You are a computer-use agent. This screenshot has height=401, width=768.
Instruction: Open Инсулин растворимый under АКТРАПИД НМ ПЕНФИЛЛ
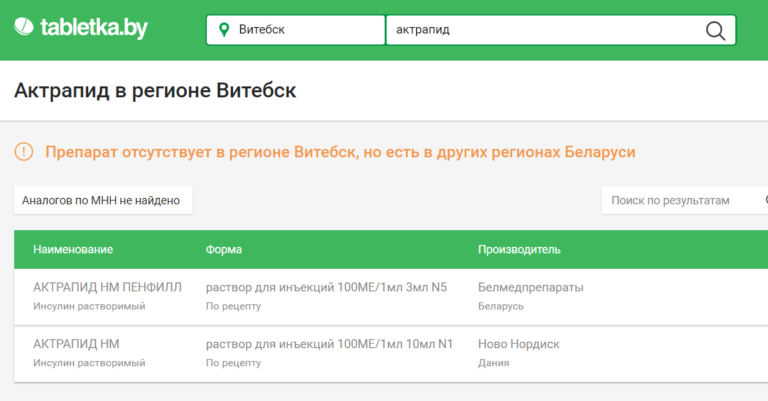(x=89, y=306)
